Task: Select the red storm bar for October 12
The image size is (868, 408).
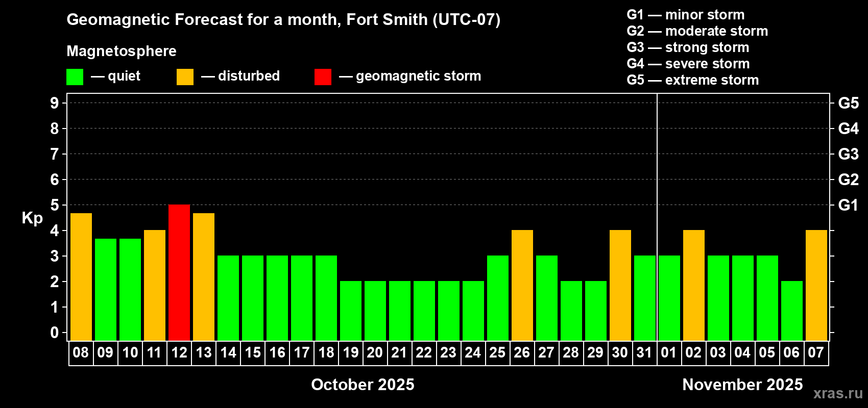Action: pos(179,273)
